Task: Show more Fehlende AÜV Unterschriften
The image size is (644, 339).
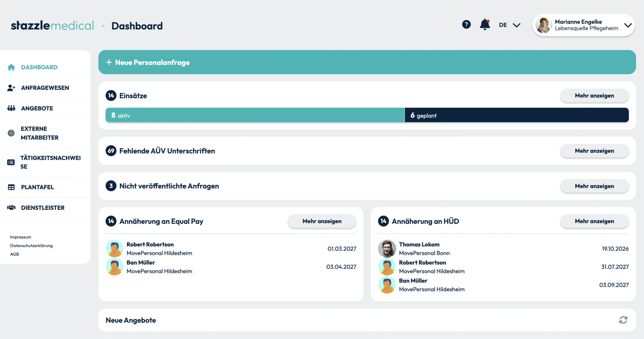Action: [x=594, y=151]
